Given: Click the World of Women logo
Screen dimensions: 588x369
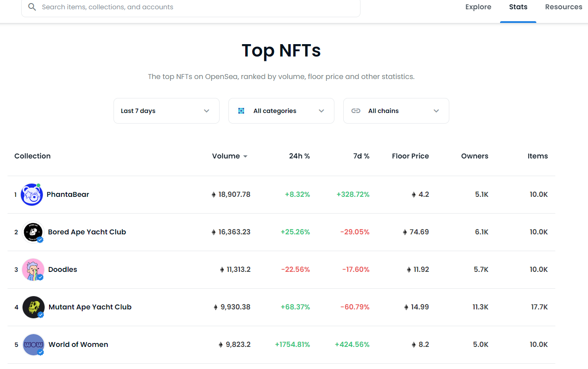Looking at the screenshot, I should coord(34,345).
